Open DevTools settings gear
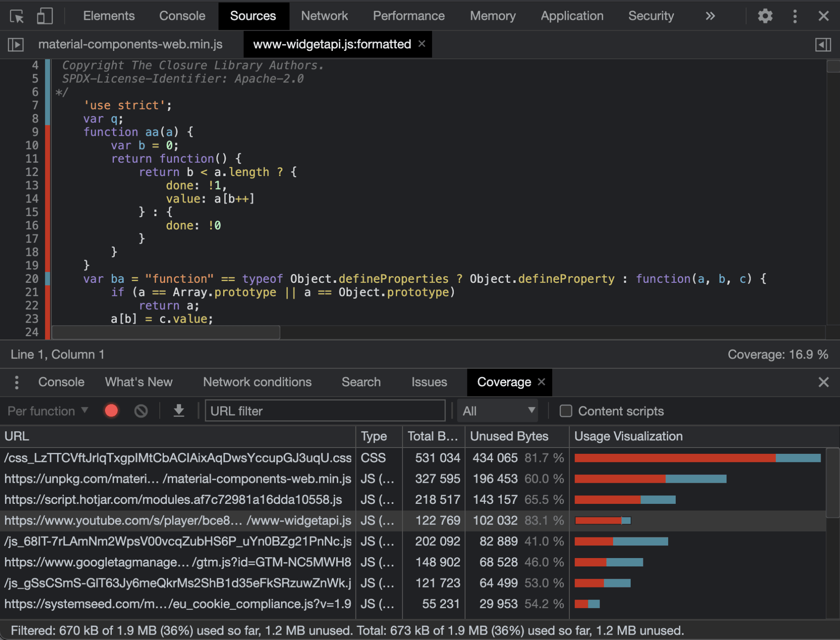This screenshot has height=640, width=840. (x=765, y=16)
